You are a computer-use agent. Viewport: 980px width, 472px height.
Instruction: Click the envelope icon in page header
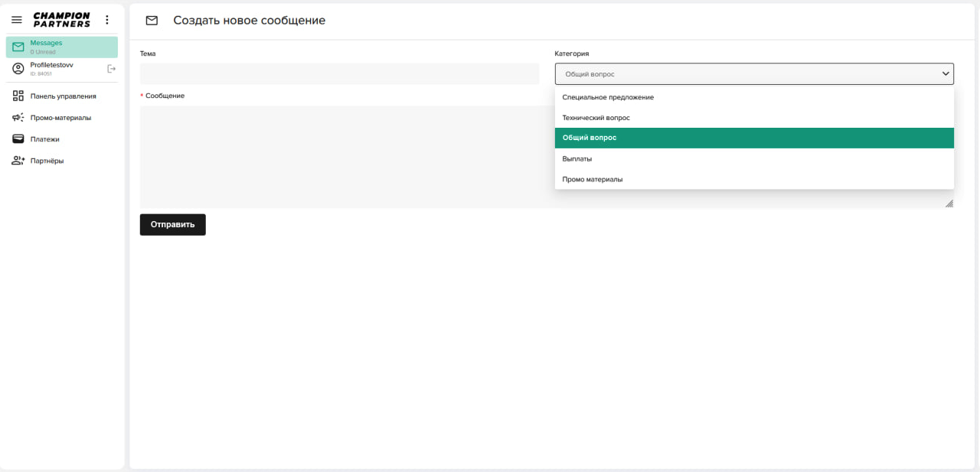coord(152,21)
